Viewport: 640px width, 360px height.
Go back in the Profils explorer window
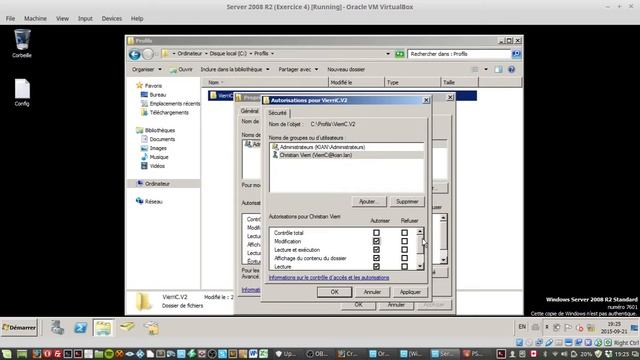click(135, 54)
